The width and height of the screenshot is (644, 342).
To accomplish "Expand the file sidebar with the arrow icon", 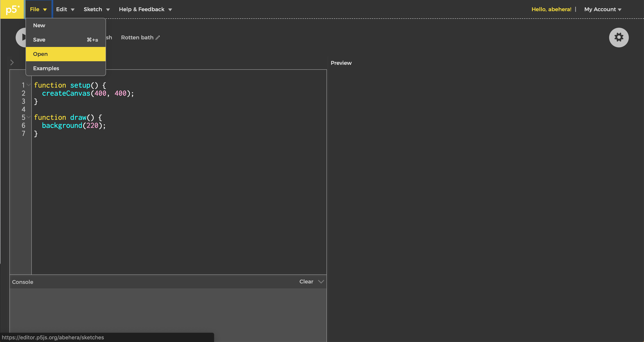I will click(x=12, y=62).
